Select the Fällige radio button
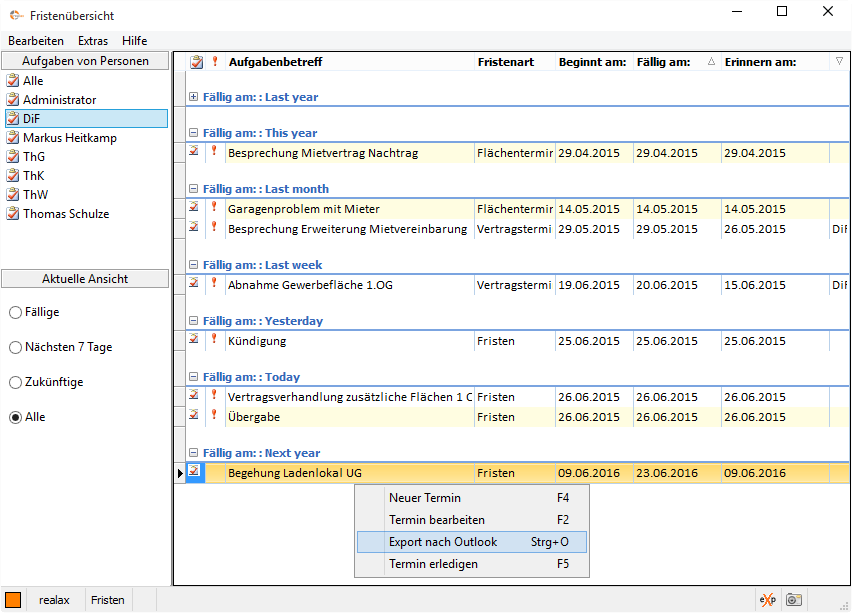852x613 pixels. tap(16, 312)
